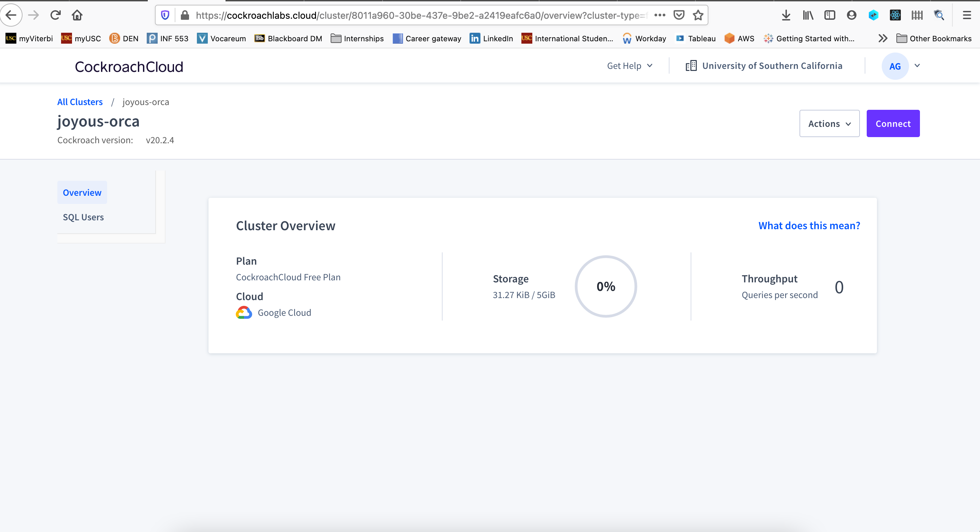Screen dimensions: 980x532
Task: Expand the Actions dropdown
Action: pos(829,123)
